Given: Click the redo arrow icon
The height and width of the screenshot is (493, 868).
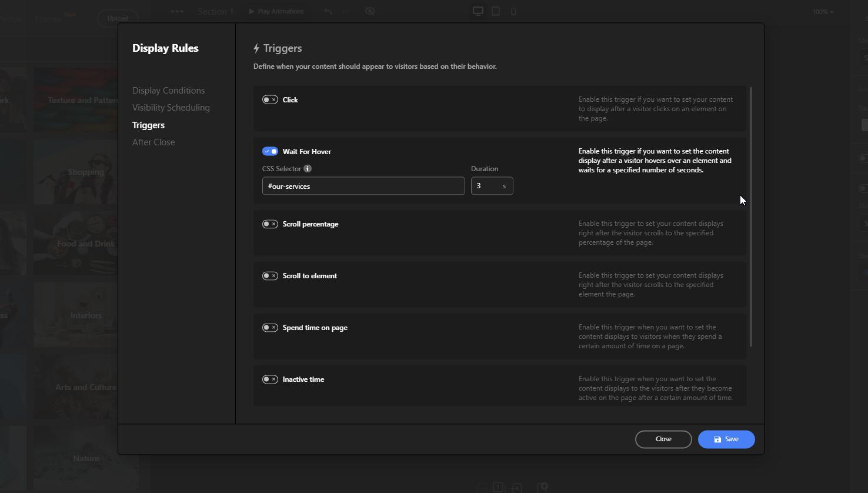Looking at the screenshot, I should [346, 11].
